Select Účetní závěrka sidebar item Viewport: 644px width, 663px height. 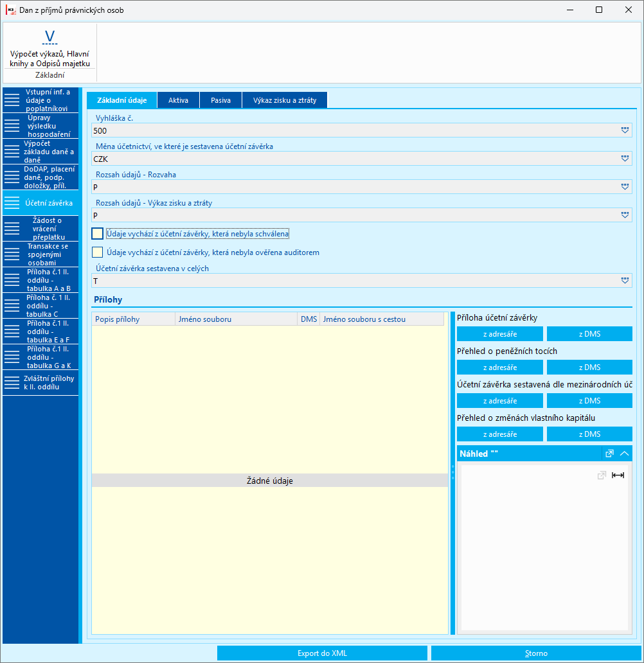coord(40,203)
